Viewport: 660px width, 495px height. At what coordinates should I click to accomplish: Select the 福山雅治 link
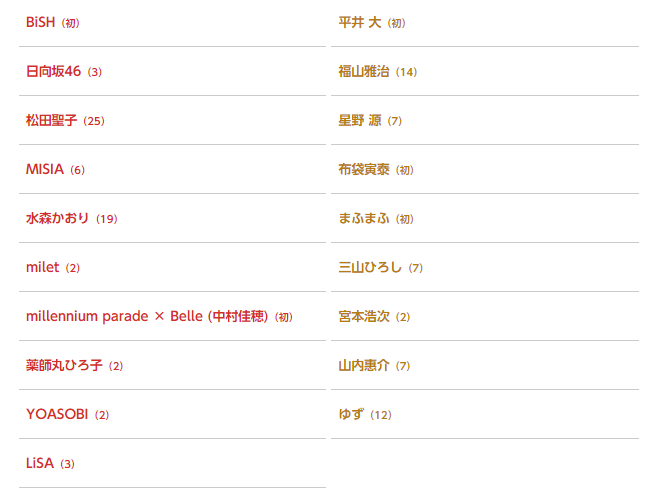(x=364, y=71)
